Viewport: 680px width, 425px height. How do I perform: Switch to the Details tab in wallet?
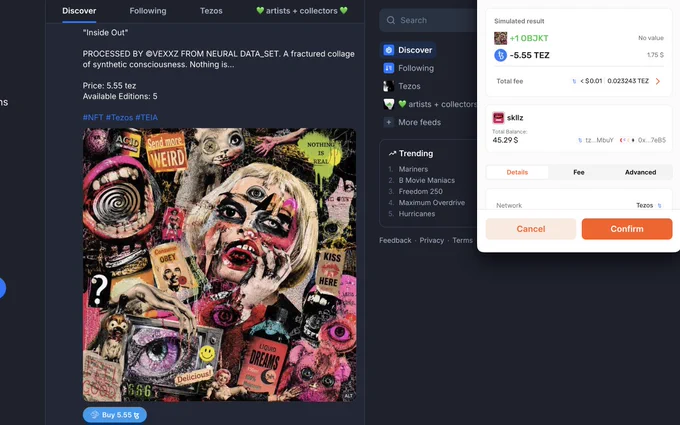click(517, 172)
